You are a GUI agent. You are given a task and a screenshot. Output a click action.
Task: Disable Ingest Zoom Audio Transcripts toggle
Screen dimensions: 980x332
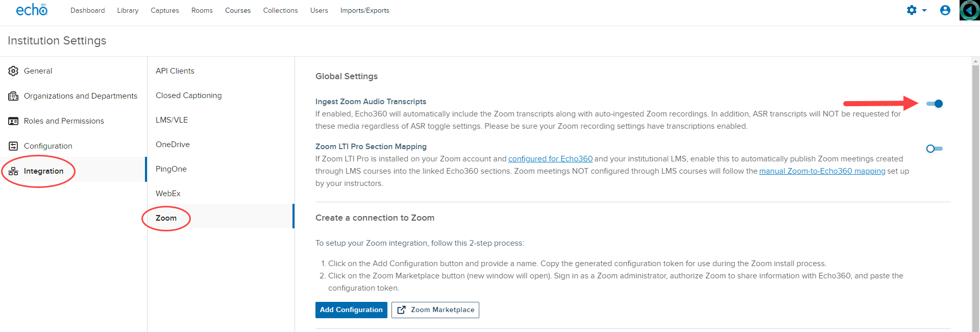[x=935, y=104]
